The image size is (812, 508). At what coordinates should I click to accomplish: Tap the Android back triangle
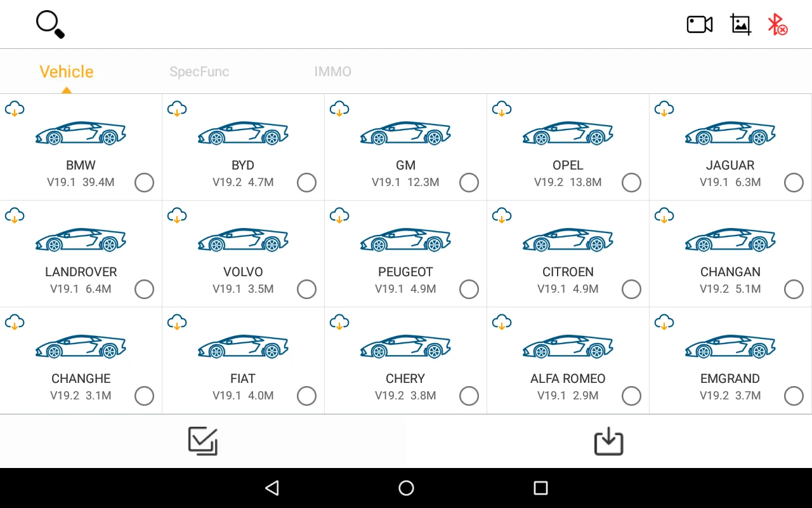click(272, 488)
